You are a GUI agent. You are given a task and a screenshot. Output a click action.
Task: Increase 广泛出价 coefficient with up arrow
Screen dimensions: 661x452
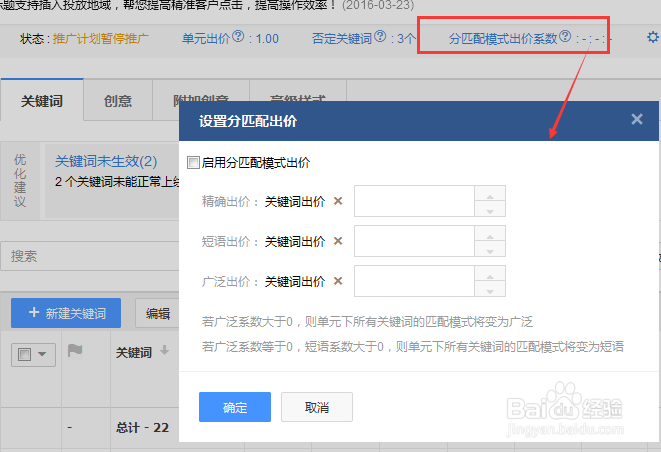(490, 274)
